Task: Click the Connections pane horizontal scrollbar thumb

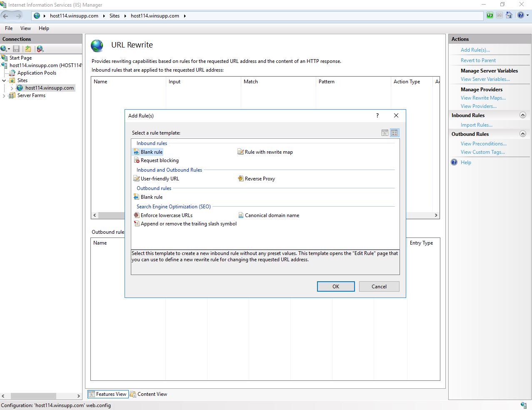Action: 33,396
